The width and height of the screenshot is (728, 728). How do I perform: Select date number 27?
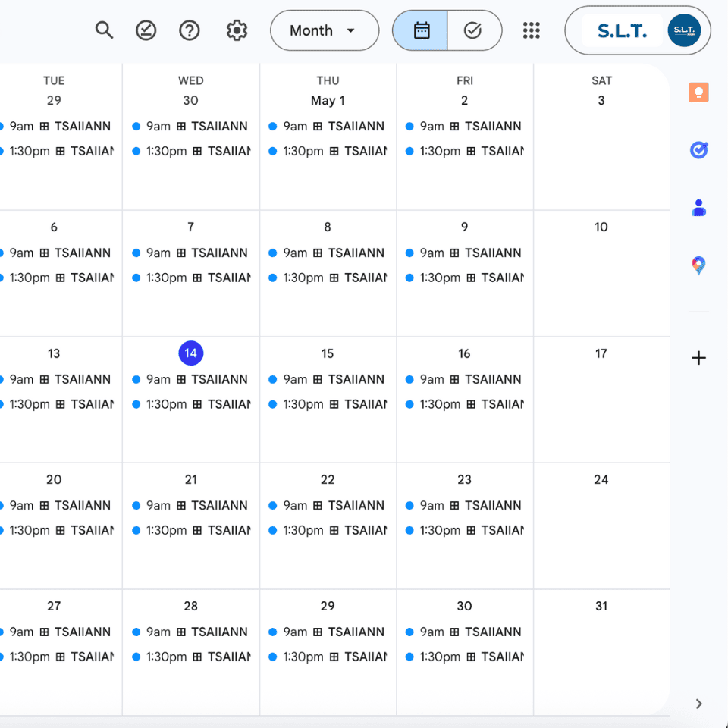[x=54, y=607]
